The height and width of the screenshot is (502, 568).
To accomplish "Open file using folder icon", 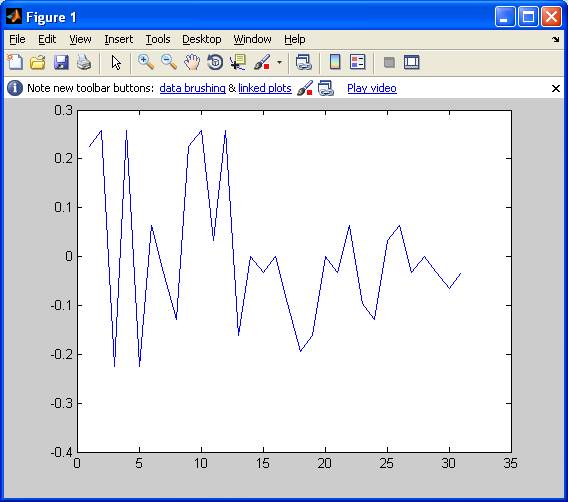I will (38, 62).
